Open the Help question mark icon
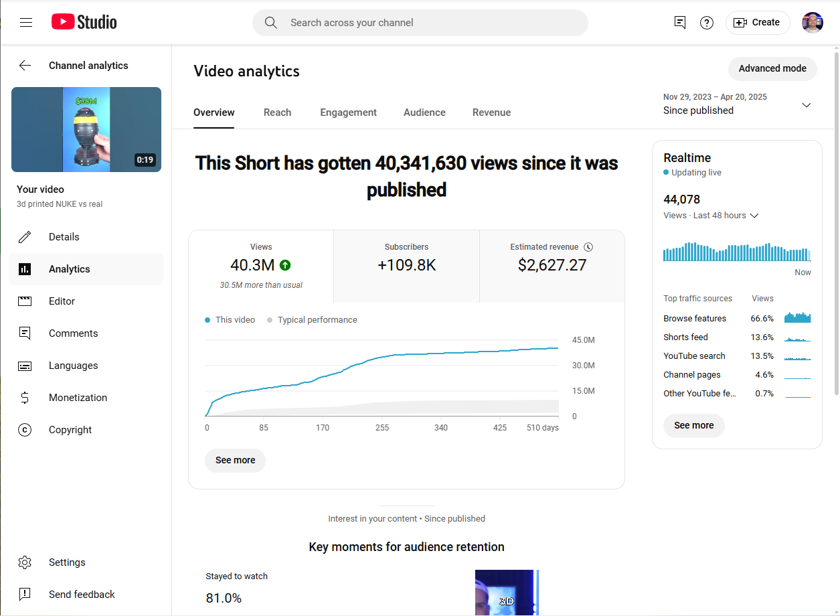The width and height of the screenshot is (840, 616). click(x=707, y=23)
